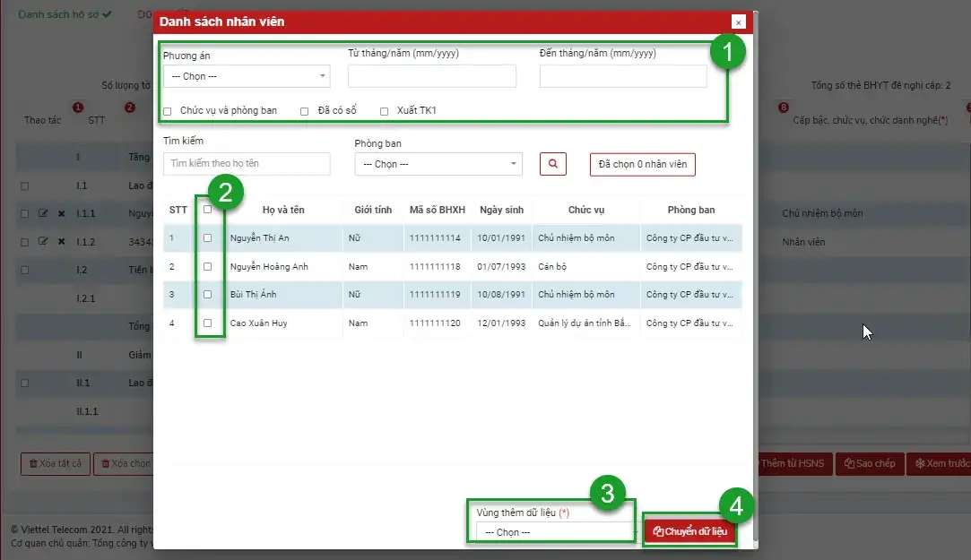Select employee Nguyễn Hoàng Anh checkbox
The height and width of the screenshot is (560, 971).
pyautogui.click(x=207, y=267)
